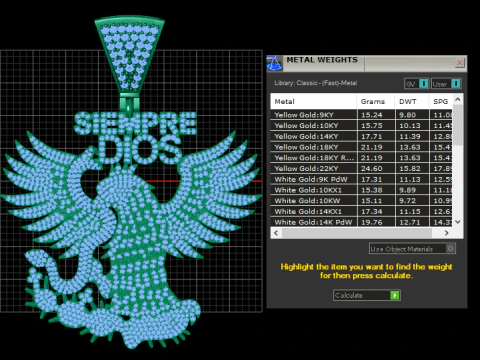Click the Library: Classic - (Fast)-Metal label
Viewport: 480px width, 360px height.
click(x=315, y=83)
